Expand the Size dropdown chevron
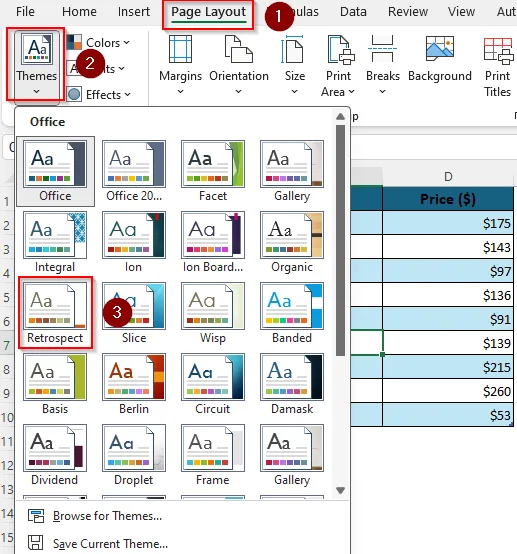 click(294, 92)
